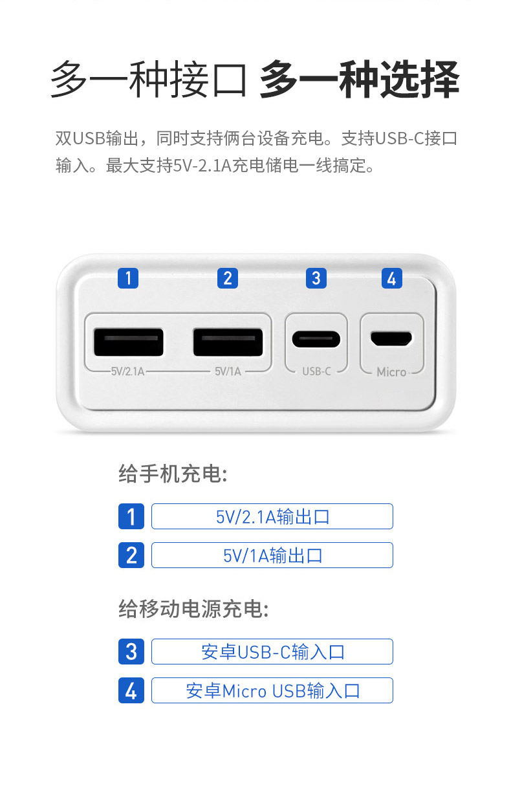Click the USB-C port opening
This screenshot has width=511, height=812.
[x=316, y=339]
